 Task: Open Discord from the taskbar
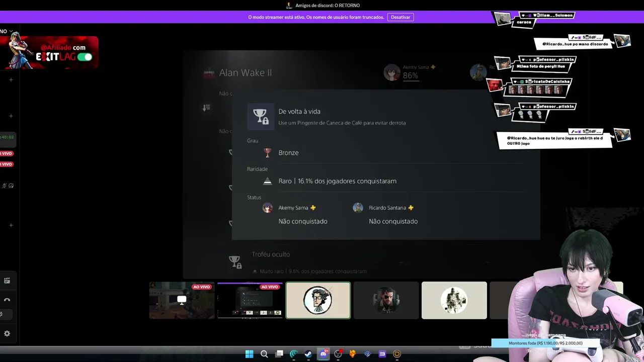(x=324, y=354)
